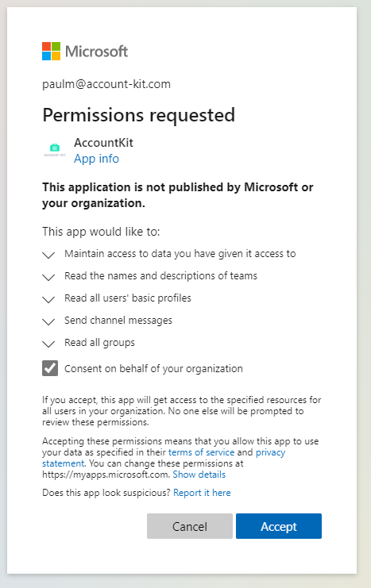The image size is (371, 588).
Task: Click the Accept button
Action: point(279,526)
